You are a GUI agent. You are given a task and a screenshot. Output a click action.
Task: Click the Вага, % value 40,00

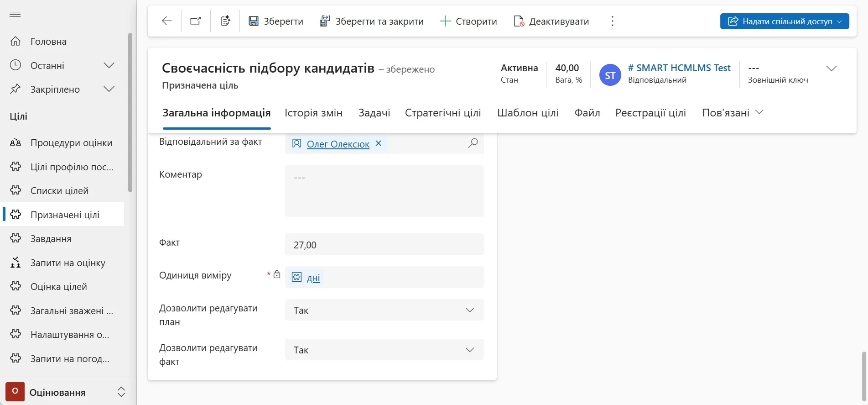pyautogui.click(x=567, y=68)
